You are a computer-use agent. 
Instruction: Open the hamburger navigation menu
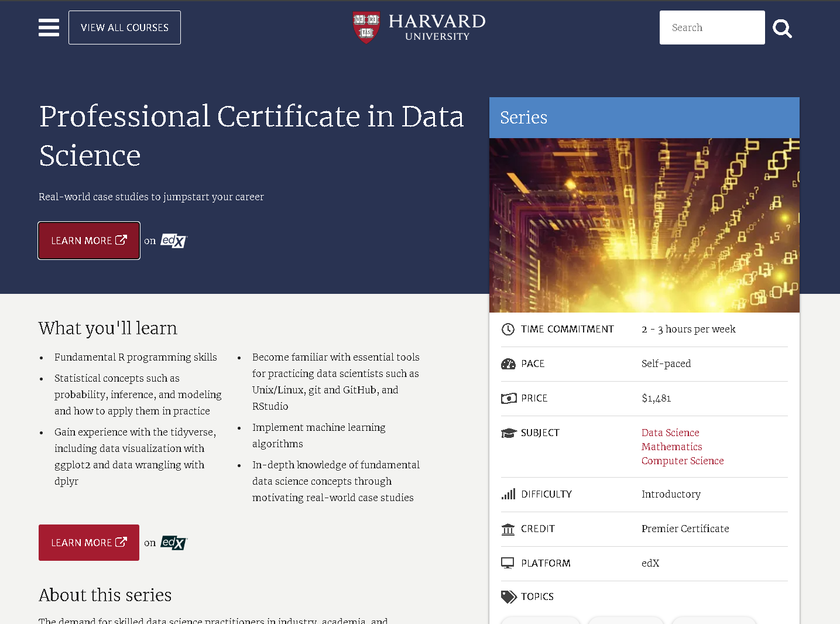click(x=49, y=28)
